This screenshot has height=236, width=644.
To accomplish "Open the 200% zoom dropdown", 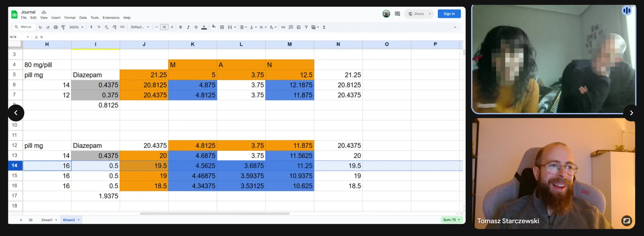I will [x=76, y=27].
